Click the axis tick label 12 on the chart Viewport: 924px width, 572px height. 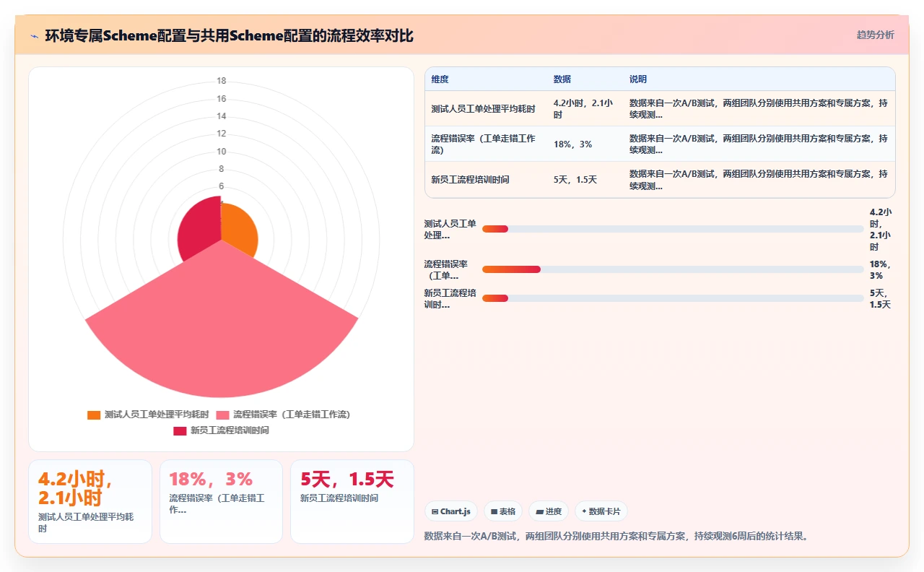(x=222, y=134)
